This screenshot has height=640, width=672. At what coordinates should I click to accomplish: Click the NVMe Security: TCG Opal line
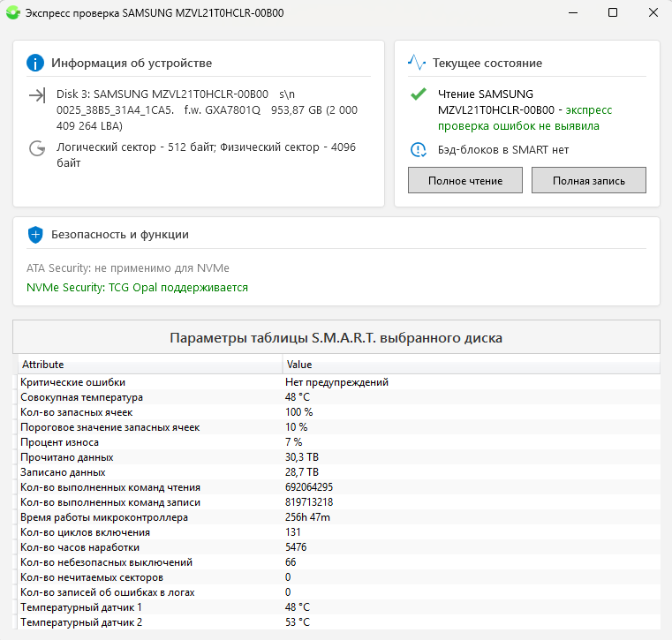click(x=137, y=288)
